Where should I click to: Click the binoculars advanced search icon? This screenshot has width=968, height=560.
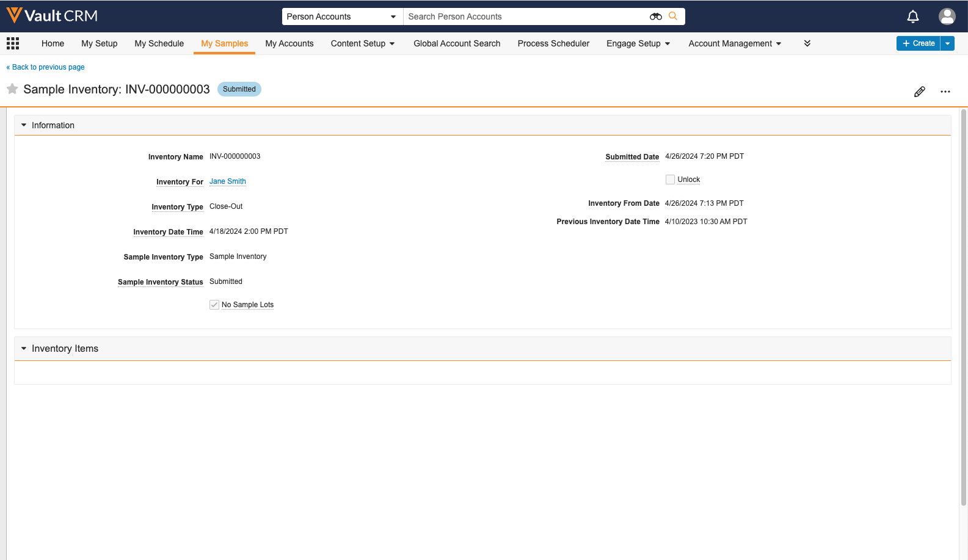point(655,16)
